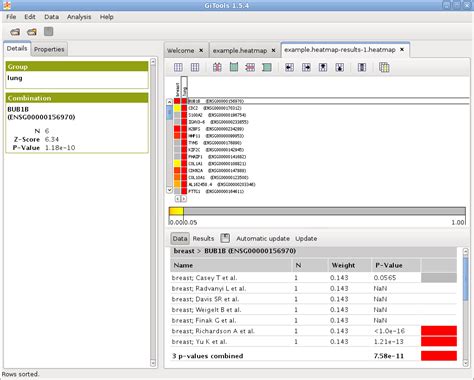The image size is (474, 380).
Task: Select the row 'breast; Finak G et al.'
Action: (x=313, y=320)
